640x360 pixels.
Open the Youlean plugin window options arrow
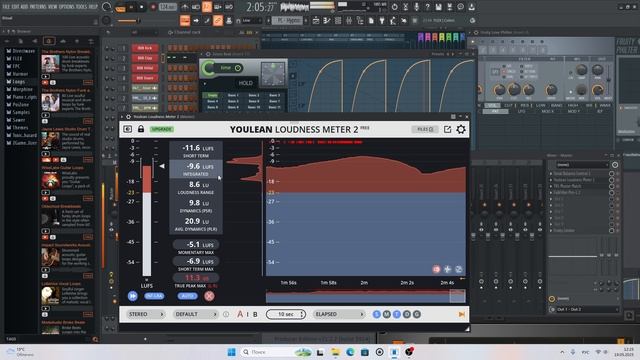click(x=122, y=117)
